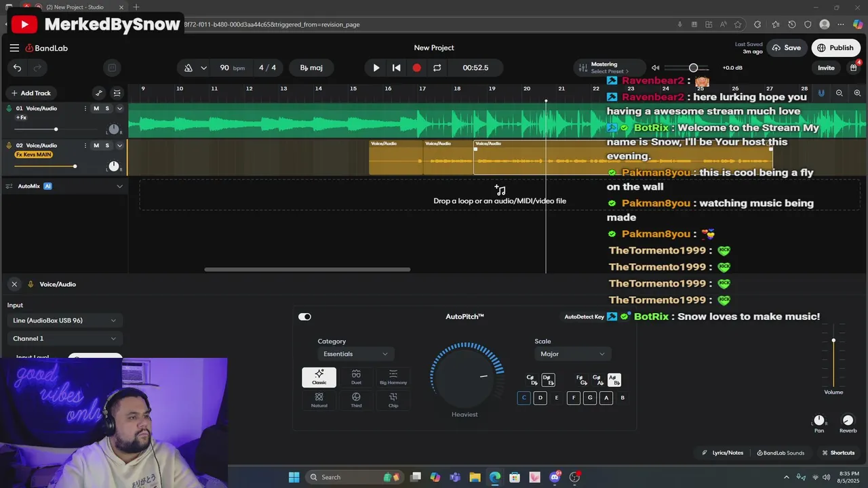Toggle the AutoPitch on/off switch
Screen dimensions: 868x488
304,317
